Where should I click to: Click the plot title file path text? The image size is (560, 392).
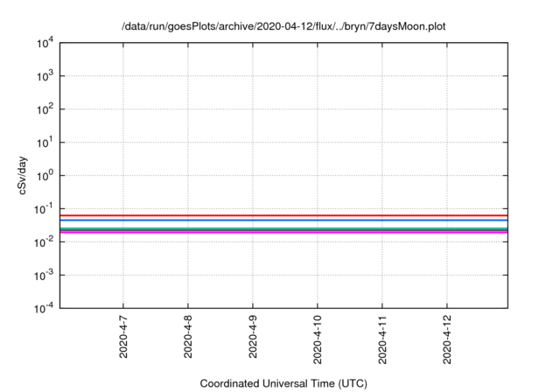283,26
